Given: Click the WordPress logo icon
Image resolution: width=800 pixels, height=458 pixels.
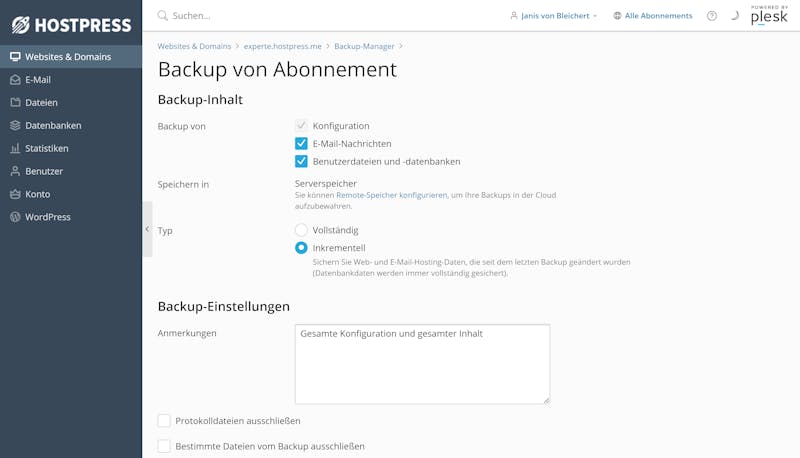Looking at the screenshot, I should 15,217.
